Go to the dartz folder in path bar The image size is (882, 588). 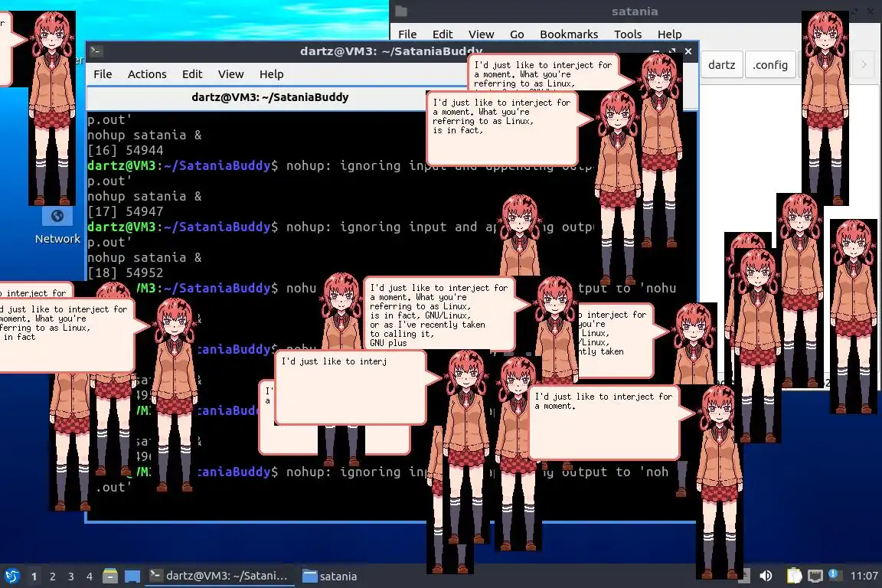[x=722, y=65]
